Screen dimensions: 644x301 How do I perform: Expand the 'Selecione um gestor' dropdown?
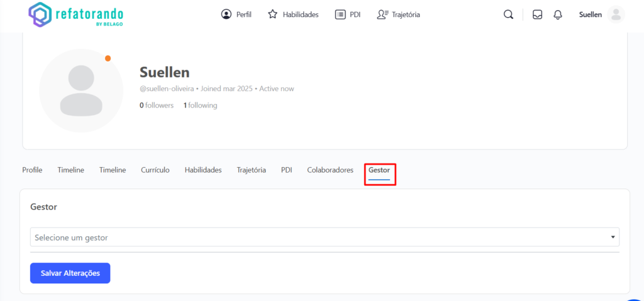pos(325,238)
